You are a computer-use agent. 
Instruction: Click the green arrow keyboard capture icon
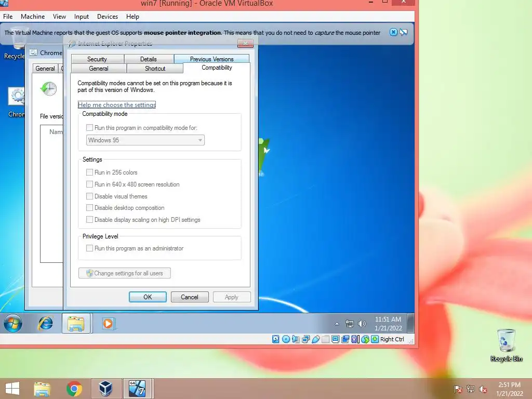[x=375, y=339]
